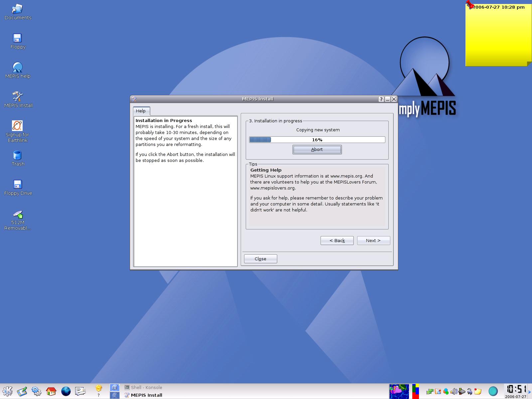Close the MEPIS Install dialog via Close button
This screenshot has width=532, height=399.
(x=260, y=259)
